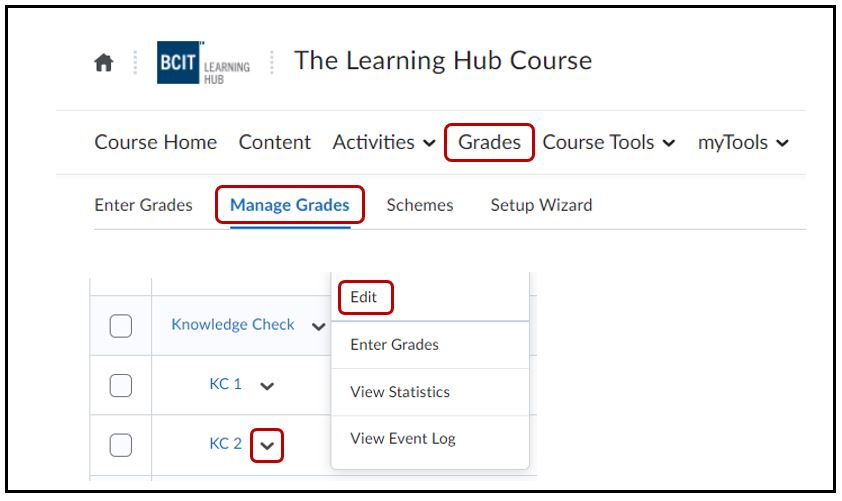
Task: Open the KC 1 chevron menu
Action: (x=267, y=385)
